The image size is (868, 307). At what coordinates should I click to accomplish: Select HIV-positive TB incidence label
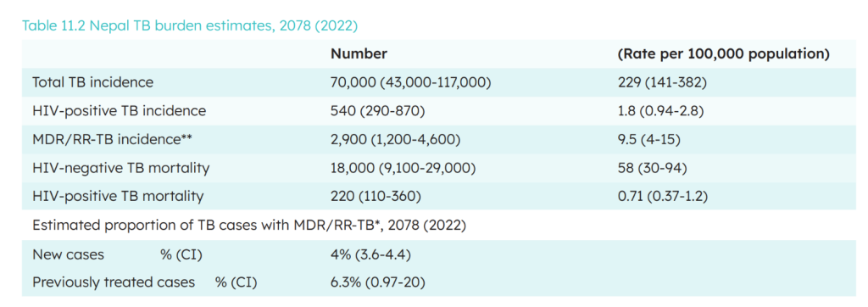(x=119, y=111)
